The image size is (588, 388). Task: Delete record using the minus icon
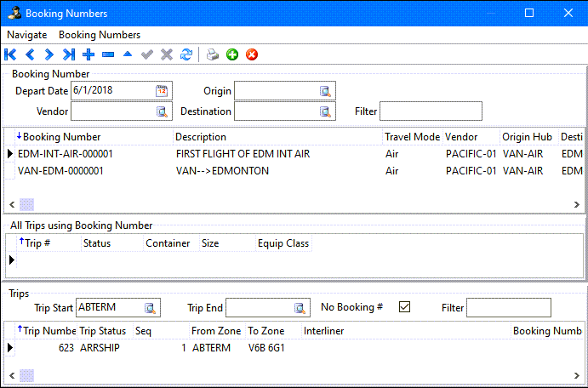click(108, 54)
